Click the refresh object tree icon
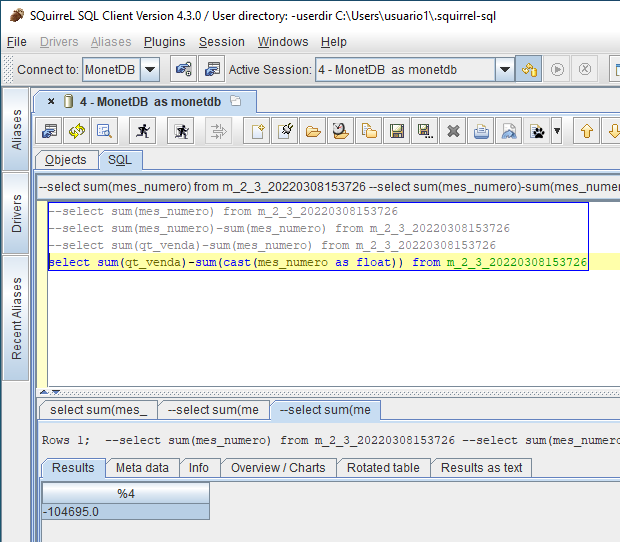This screenshot has height=542, width=620. [x=77, y=130]
